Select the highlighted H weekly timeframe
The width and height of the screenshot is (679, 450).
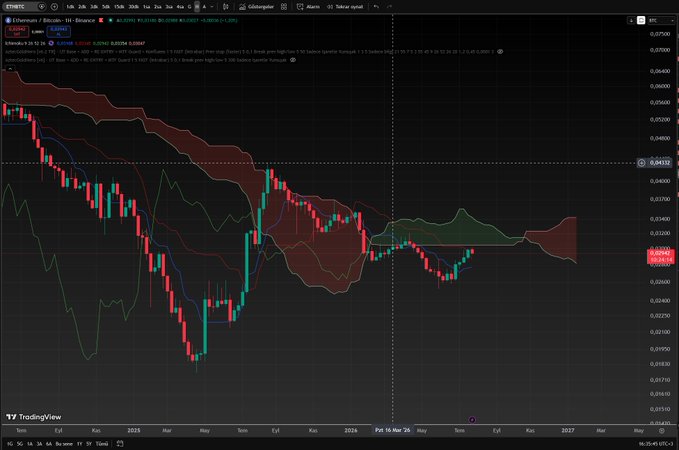(x=197, y=7)
